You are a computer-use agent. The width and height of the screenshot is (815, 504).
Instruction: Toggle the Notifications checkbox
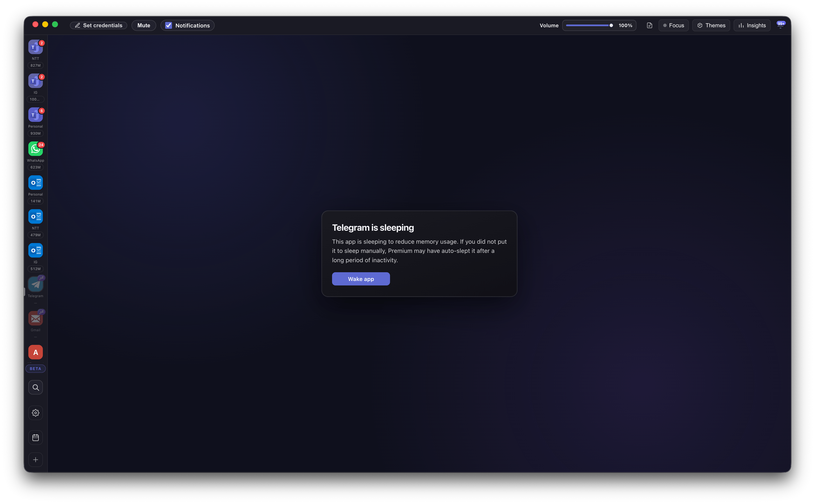169,25
